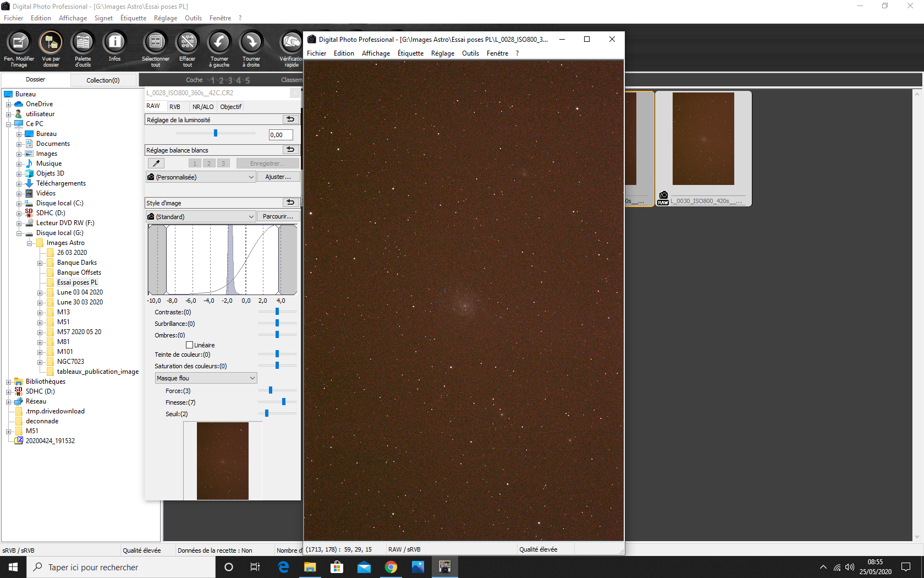Open the (Personnalisée) white balance dropdown
Viewport: 924px width, 578px height.
point(201,177)
